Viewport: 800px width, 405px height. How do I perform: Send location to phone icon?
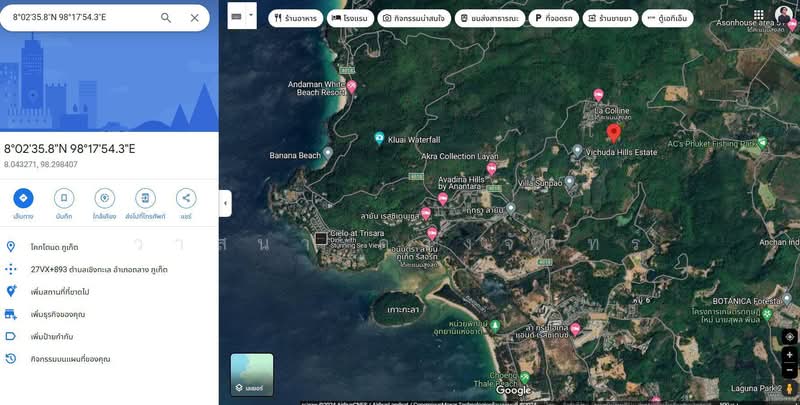145,198
